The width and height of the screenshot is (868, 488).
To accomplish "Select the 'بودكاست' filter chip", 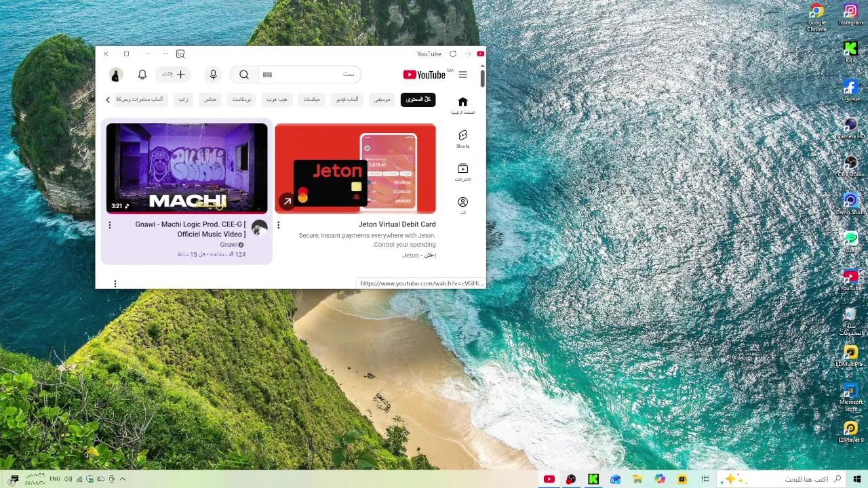I will coord(241,100).
